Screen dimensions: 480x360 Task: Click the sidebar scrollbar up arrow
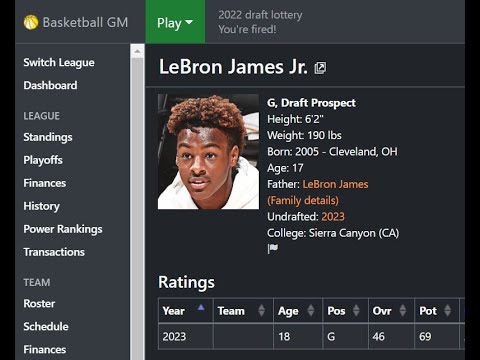coord(137,51)
